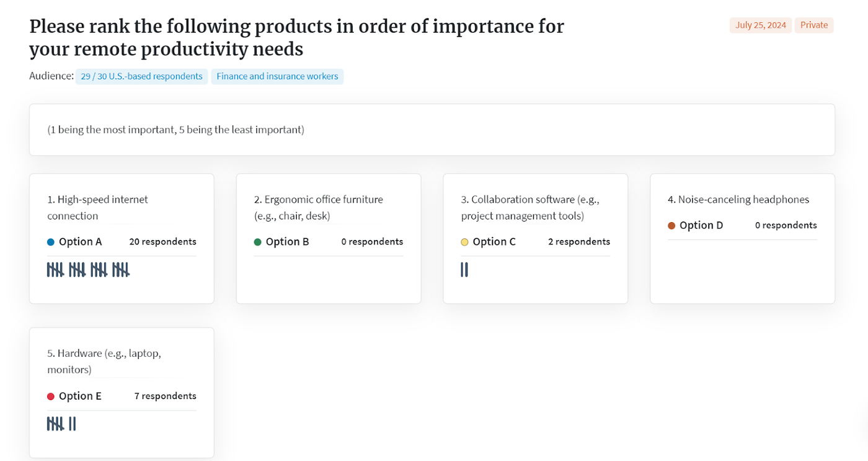
Task: Click the 0 respondents count for Option B
Action: pyautogui.click(x=372, y=242)
